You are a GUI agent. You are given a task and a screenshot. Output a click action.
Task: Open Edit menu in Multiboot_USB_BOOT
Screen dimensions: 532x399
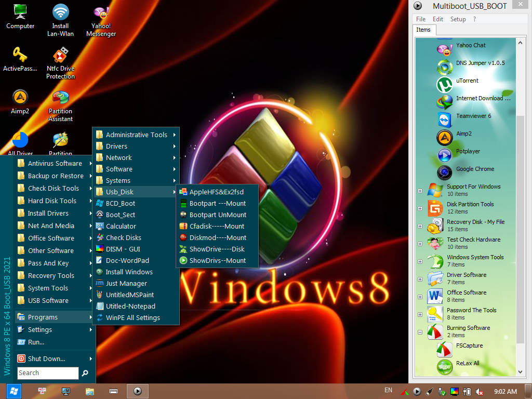point(437,19)
